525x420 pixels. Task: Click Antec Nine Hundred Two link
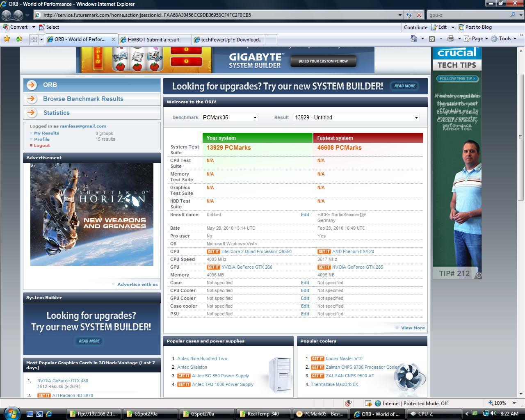(x=202, y=358)
